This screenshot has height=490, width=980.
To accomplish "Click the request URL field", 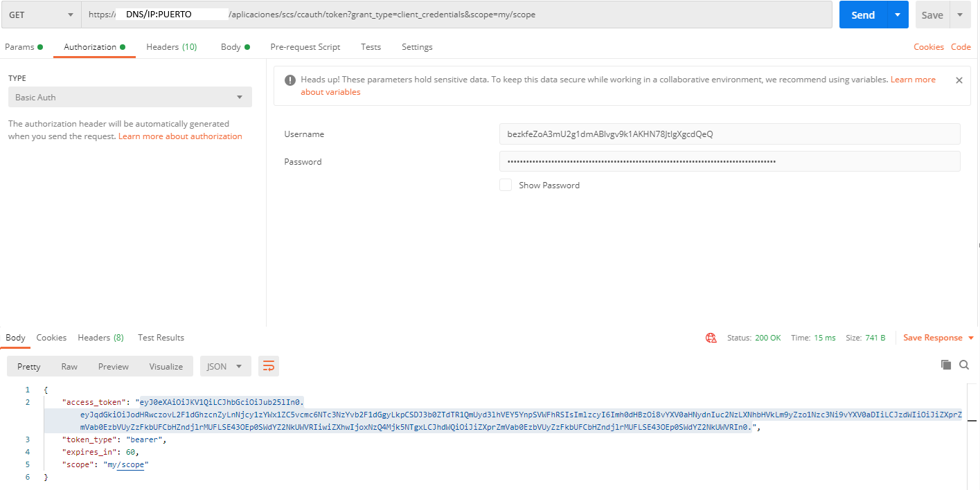I will click(456, 15).
